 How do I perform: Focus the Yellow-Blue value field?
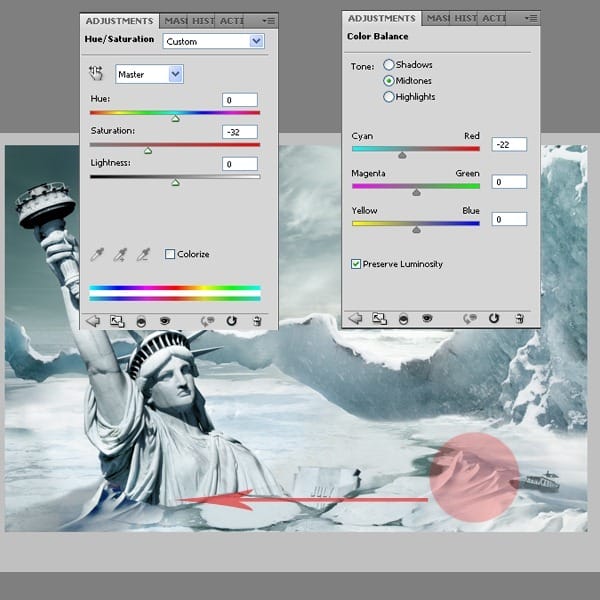tap(509, 219)
